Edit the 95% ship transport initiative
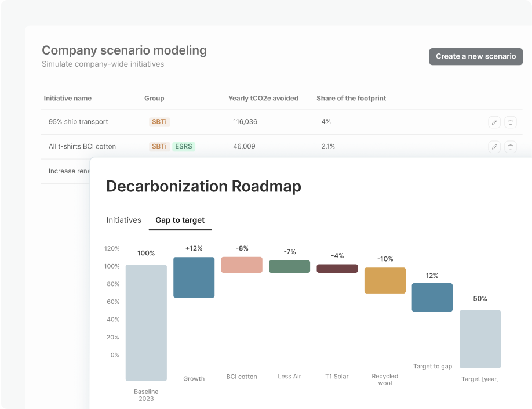 494,122
